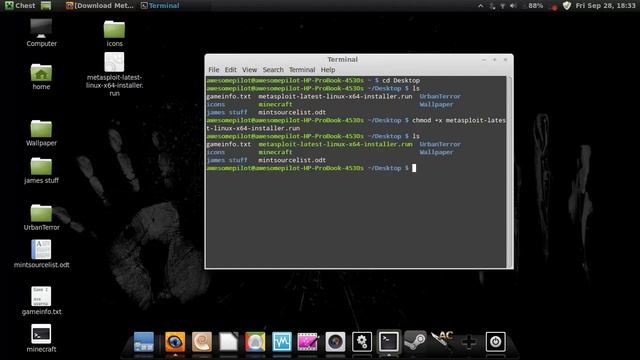640x360 pixels.
Task: Open the camera lens dock icon
Action: click(x=336, y=342)
